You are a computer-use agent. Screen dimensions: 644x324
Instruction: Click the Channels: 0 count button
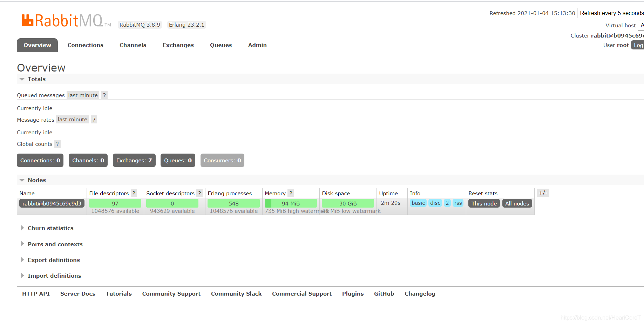(88, 160)
